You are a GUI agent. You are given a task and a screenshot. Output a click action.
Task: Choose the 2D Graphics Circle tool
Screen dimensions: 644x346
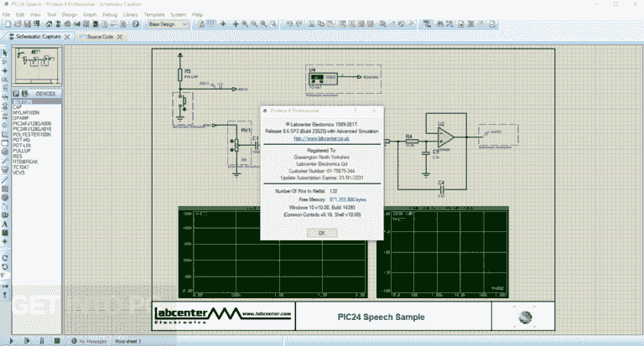tap(5, 198)
